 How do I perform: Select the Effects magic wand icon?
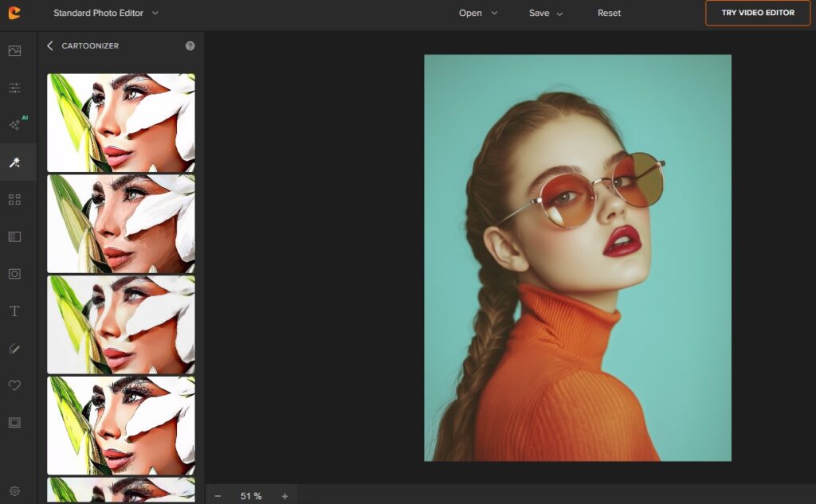pos(14,162)
